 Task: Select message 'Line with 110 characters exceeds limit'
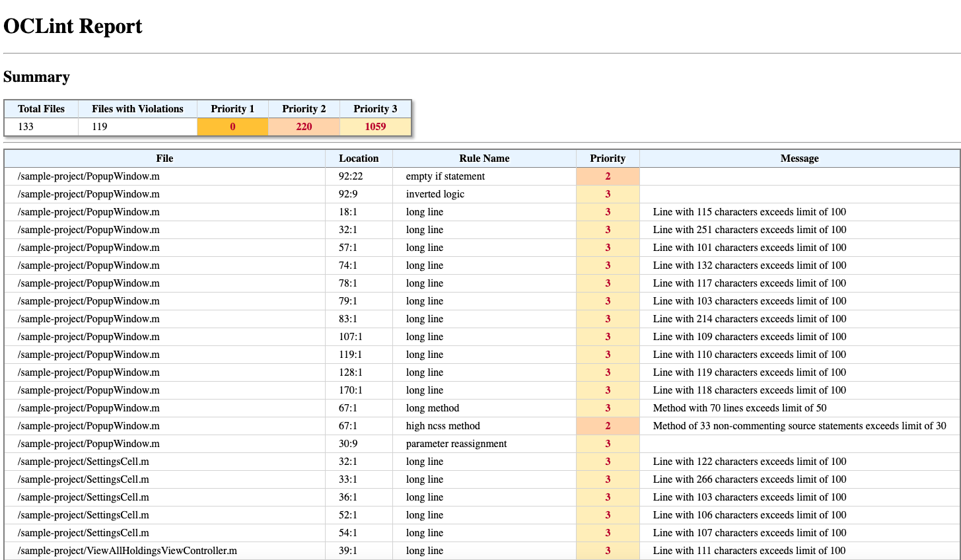click(750, 355)
